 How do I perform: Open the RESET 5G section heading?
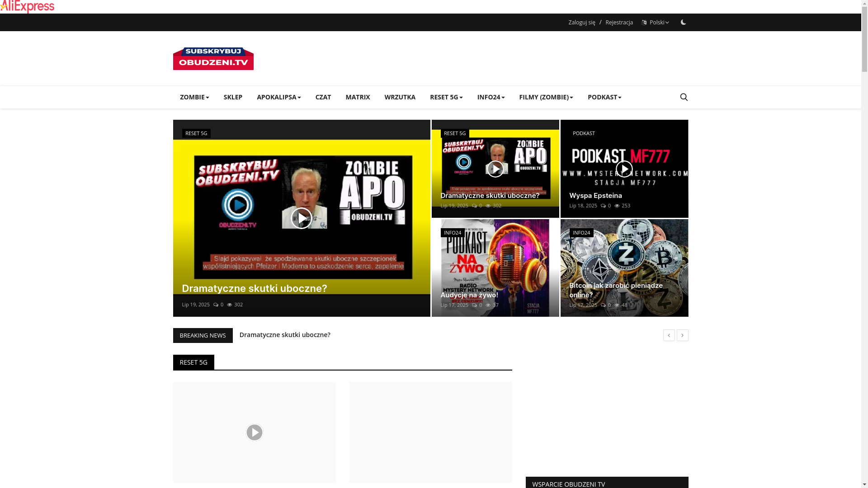point(193,362)
